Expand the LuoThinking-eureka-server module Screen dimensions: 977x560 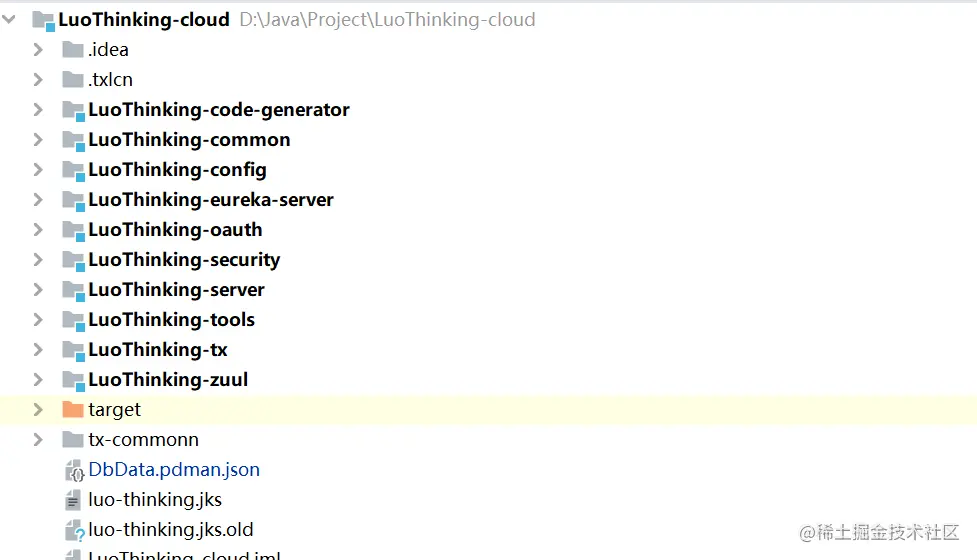coord(38,199)
